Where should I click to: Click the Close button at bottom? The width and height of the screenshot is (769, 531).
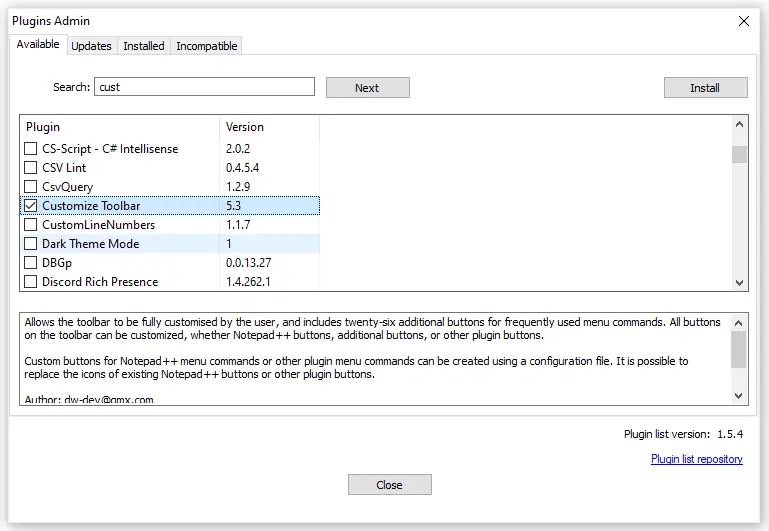coord(389,485)
